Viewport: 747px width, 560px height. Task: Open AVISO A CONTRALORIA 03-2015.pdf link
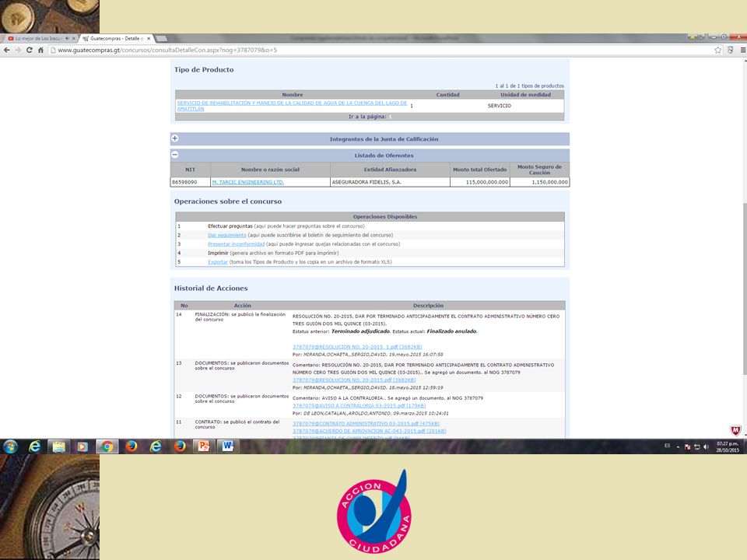pyautogui.click(x=359, y=406)
